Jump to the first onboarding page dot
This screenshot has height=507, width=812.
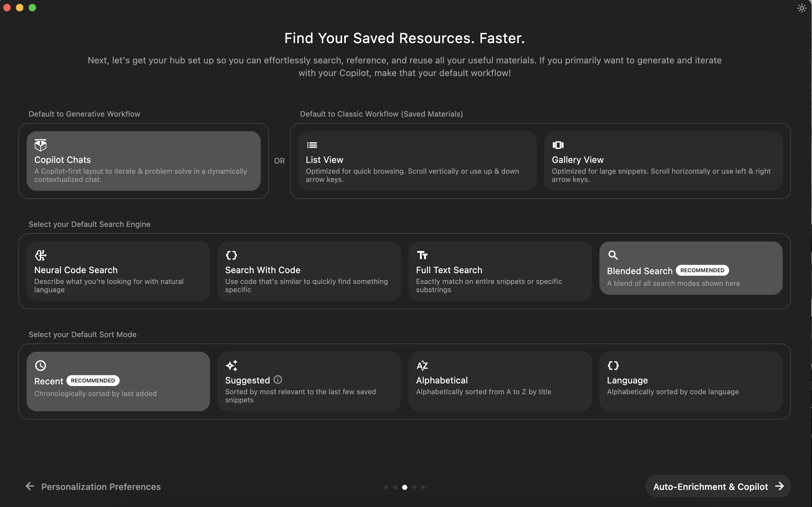point(386,487)
